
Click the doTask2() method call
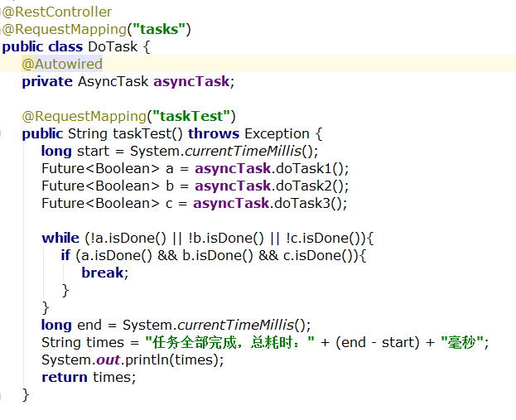(310, 186)
